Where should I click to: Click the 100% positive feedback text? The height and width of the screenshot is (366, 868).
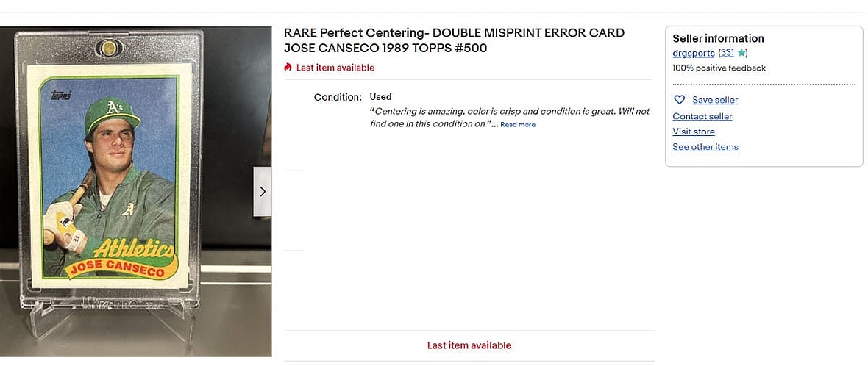(719, 68)
